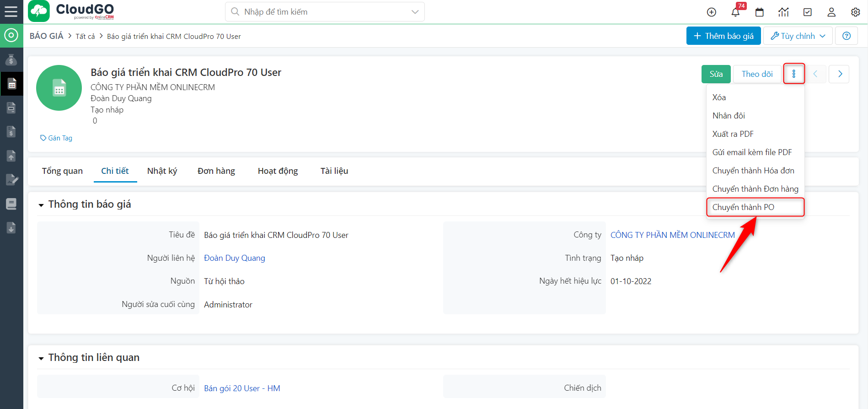
Task: Open the search box dropdown arrow
Action: click(x=415, y=12)
